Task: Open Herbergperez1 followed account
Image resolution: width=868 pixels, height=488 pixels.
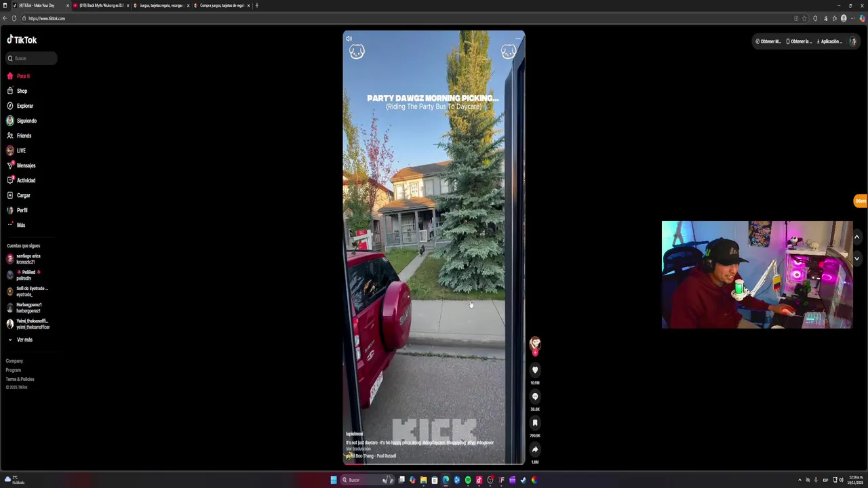Action: click(27, 308)
